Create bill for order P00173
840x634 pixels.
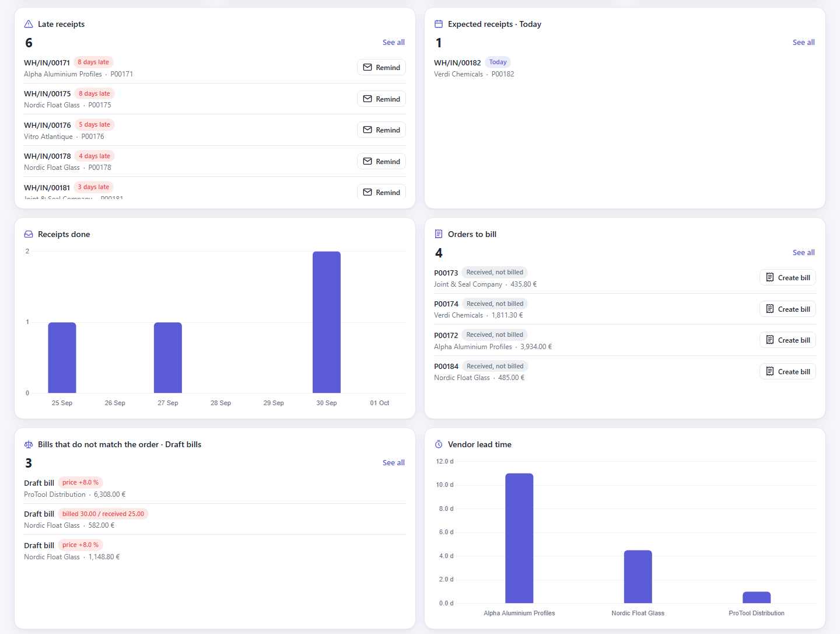(x=787, y=278)
